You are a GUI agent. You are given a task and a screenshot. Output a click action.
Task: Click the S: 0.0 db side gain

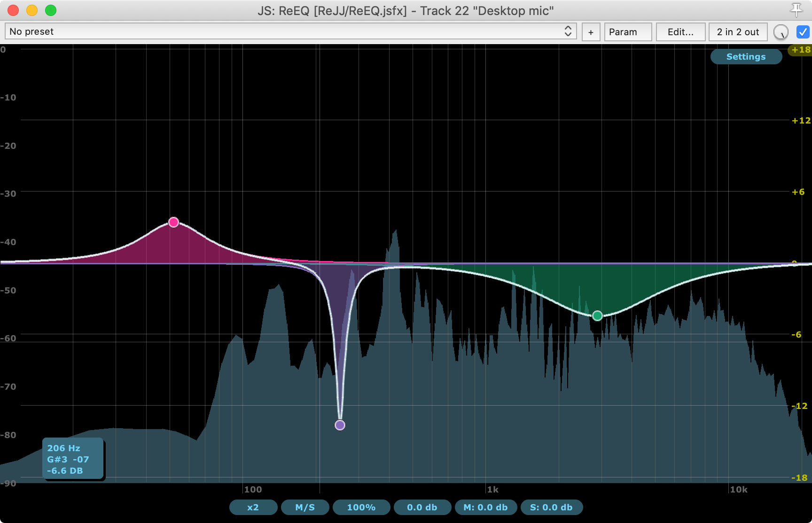[551, 507]
